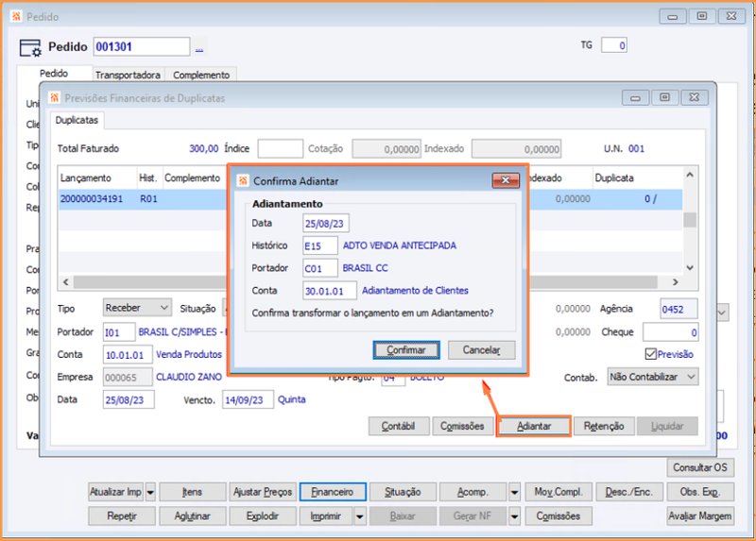Click the Conta field 10.01.01
Screen dimensions: 756x541
click(x=128, y=355)
